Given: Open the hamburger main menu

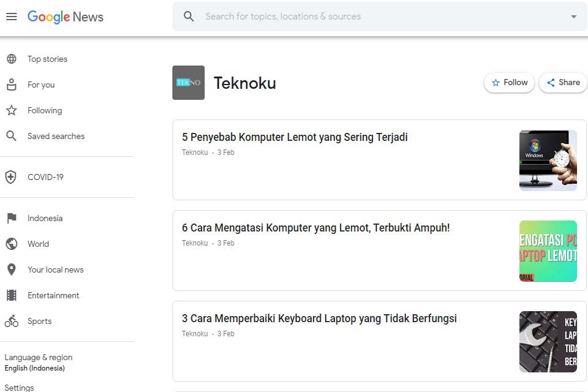Looking at the screenshot, I should pos(11,17).
